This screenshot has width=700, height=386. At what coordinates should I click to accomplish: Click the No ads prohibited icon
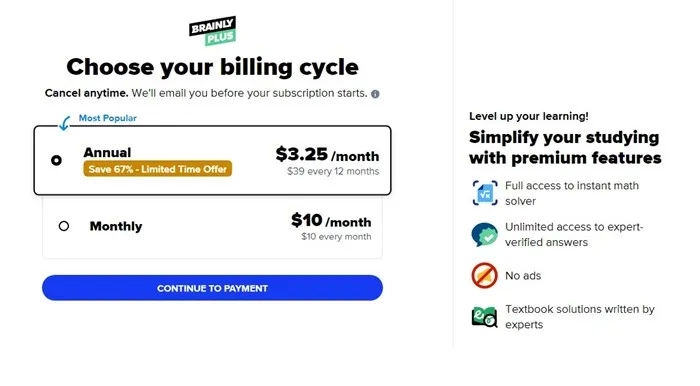484,276
